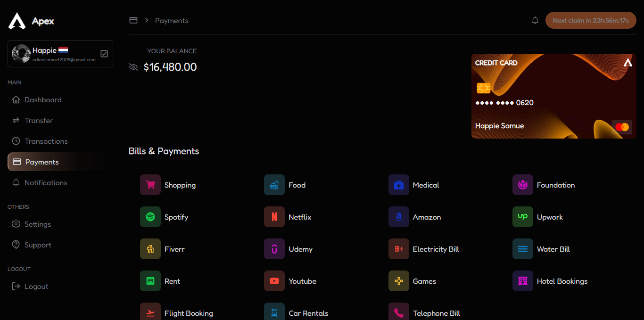
Task: Select Payments in the sidebar
Action: point(60,162)
